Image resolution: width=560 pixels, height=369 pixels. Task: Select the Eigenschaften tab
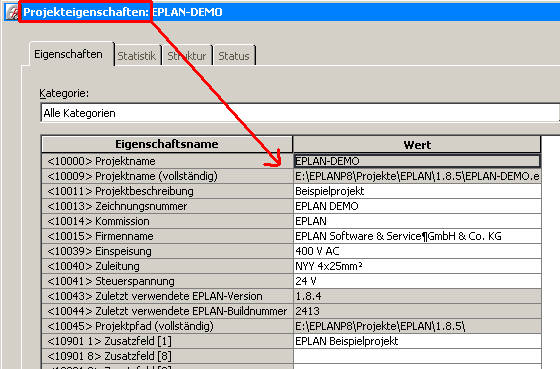(x=69, y=54)
